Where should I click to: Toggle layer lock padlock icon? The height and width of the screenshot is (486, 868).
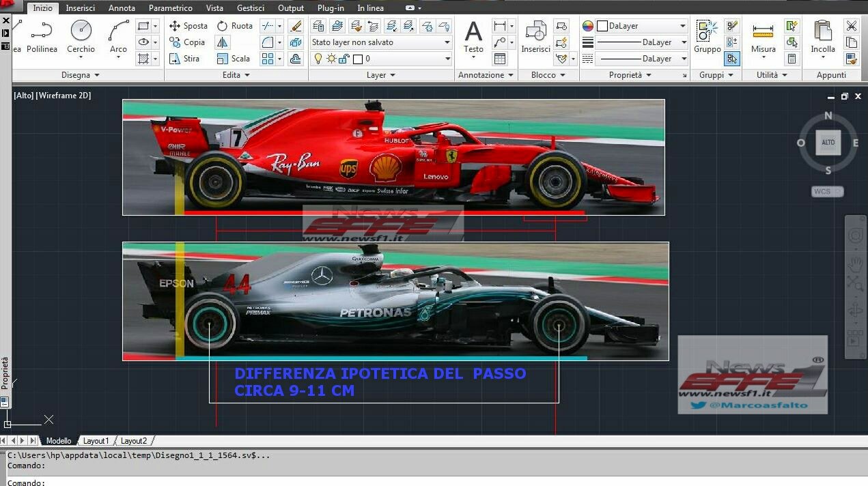(344, 59)
